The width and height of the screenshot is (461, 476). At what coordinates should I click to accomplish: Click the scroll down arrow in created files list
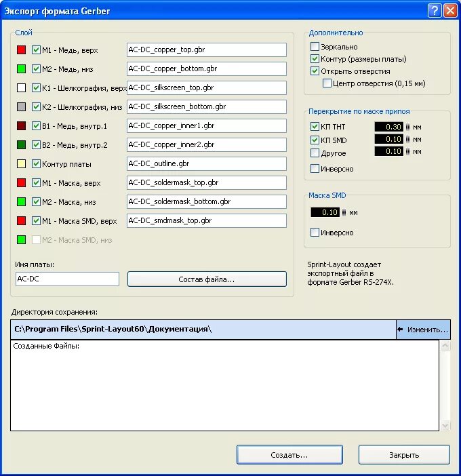pos(445,426)
